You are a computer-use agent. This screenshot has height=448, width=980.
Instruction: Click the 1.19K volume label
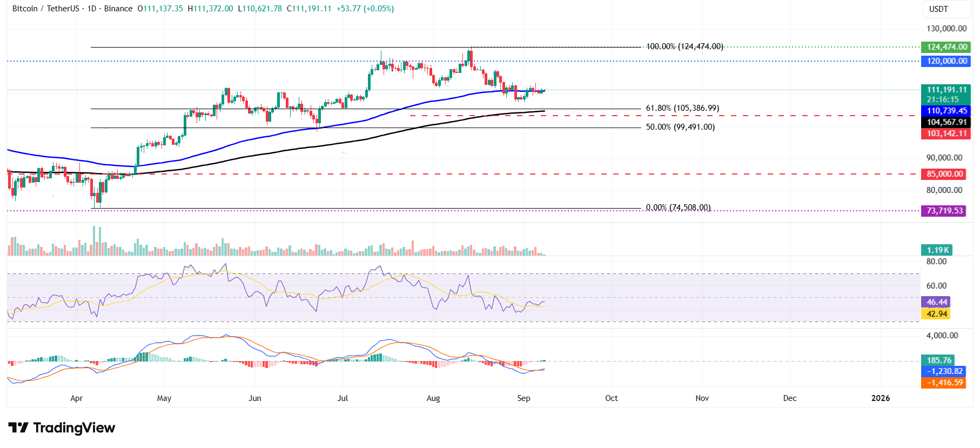937,250
